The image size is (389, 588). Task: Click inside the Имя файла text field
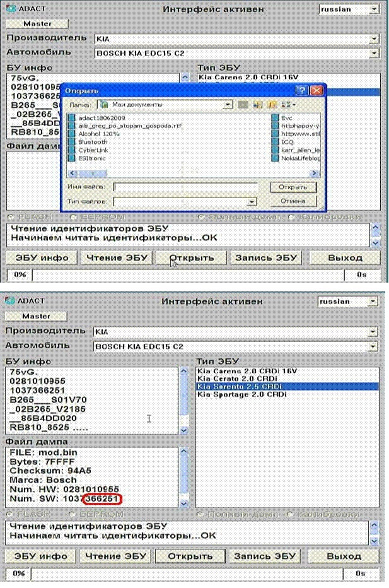[x=185, y=187]
